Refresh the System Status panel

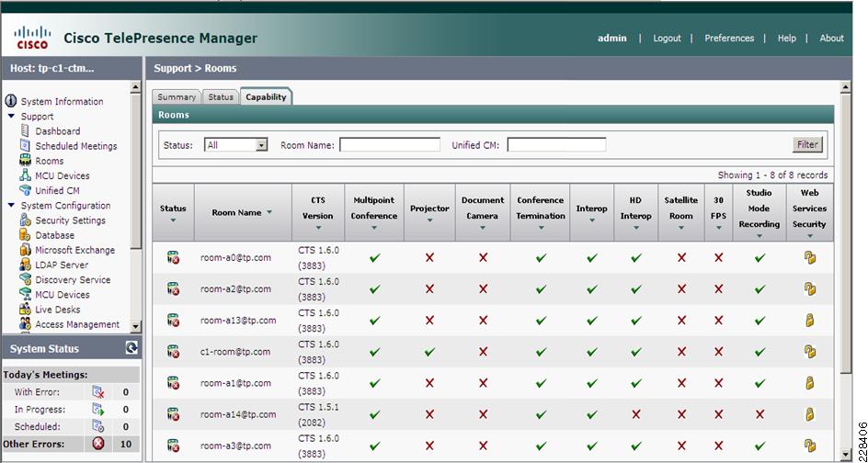pyautogui.click(x=131, y=348)
